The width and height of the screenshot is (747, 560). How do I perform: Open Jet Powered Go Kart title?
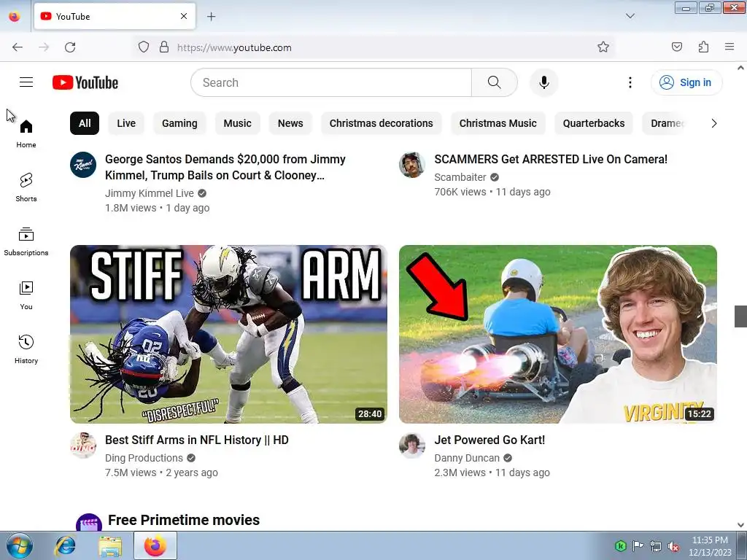pos(489,440)
